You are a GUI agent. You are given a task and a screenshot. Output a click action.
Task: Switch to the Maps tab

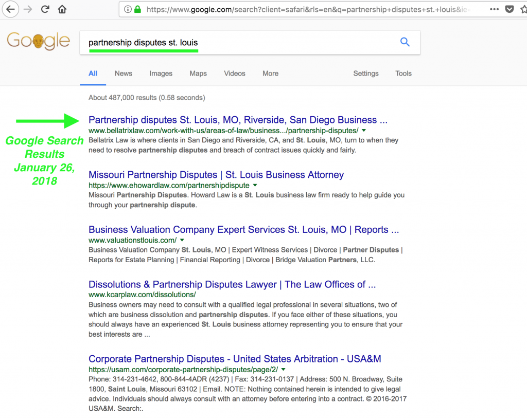coord(198,74)
